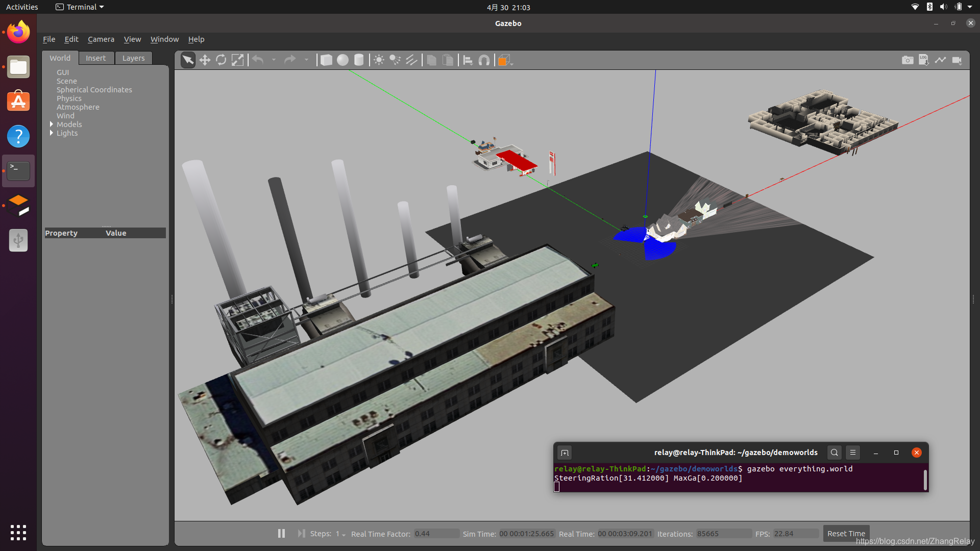
Task: Choose the selection mode arrow tool
Action: (188, 60)
